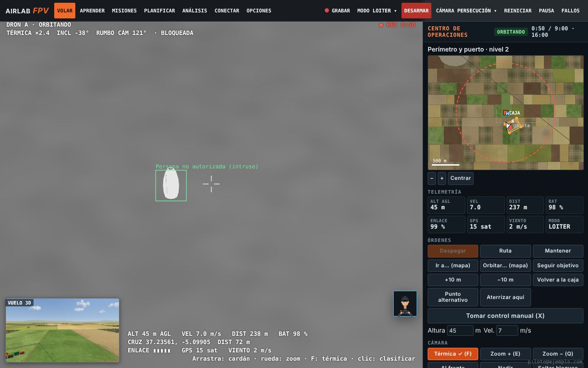The image size is (588, 368).
Task: Go to the MISIONES section
Action: [x=124, y=11]
